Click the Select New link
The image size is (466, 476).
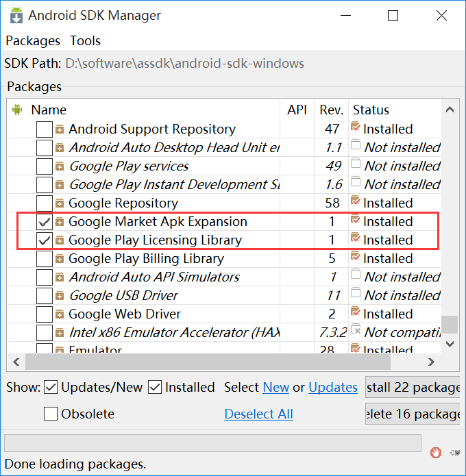(x=275, y=388)
